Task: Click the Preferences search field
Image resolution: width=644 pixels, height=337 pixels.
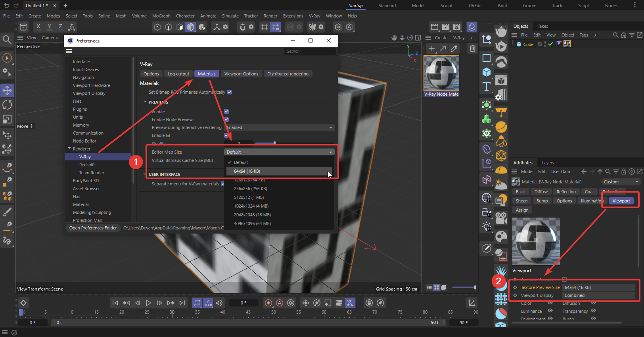Action: [x=309, y=51]
